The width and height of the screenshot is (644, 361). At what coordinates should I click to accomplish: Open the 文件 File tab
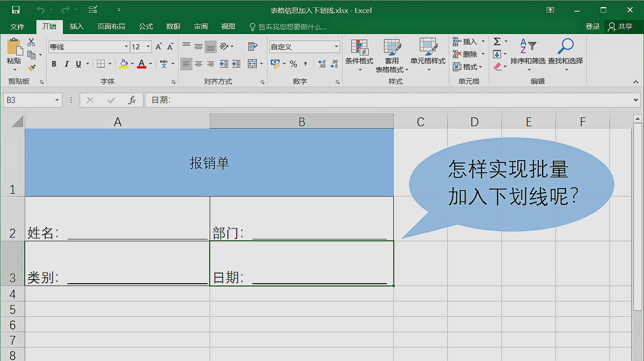click(x=17, y=27)
